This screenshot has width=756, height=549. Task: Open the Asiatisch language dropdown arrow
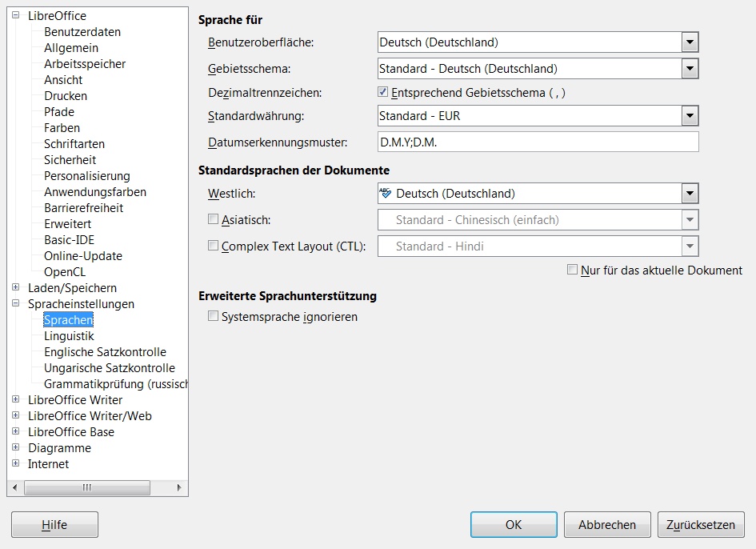[x=690, y=220]
